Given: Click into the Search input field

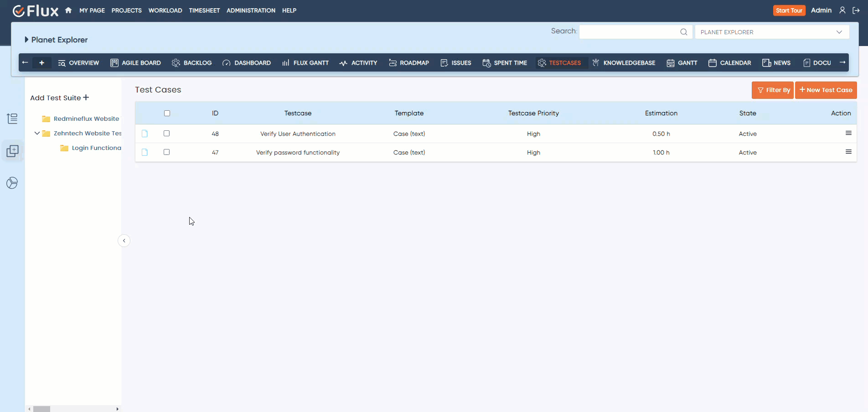Looking at the screenshot, I should coord(629,32).
